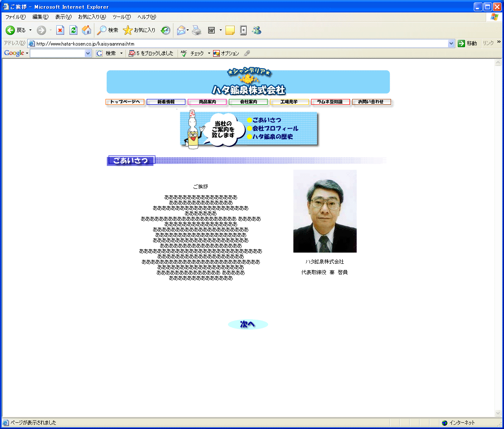Open the 表示(V) menu
Screen dimensions: 504x429
[x=63, y=17]
